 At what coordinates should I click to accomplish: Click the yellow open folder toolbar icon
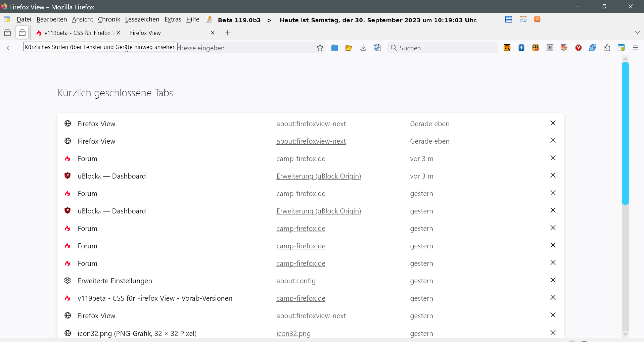pos(349,48)
